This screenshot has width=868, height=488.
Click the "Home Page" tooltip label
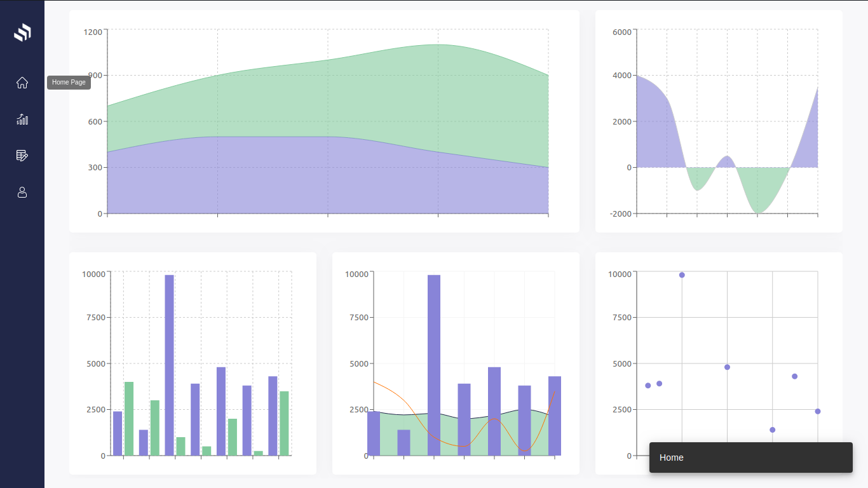click(69, 83)
